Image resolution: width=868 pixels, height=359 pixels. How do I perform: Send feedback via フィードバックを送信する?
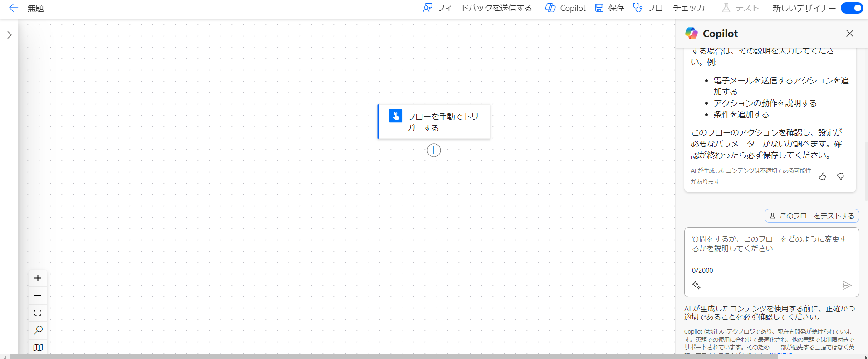pyautogui.click(x=477, y=8)
